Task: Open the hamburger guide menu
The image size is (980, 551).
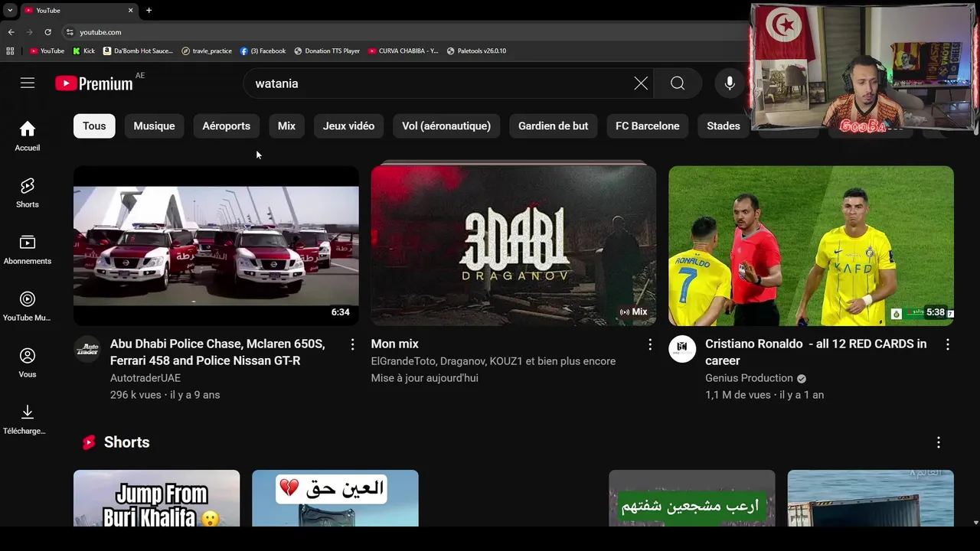Action: (28, 83)
